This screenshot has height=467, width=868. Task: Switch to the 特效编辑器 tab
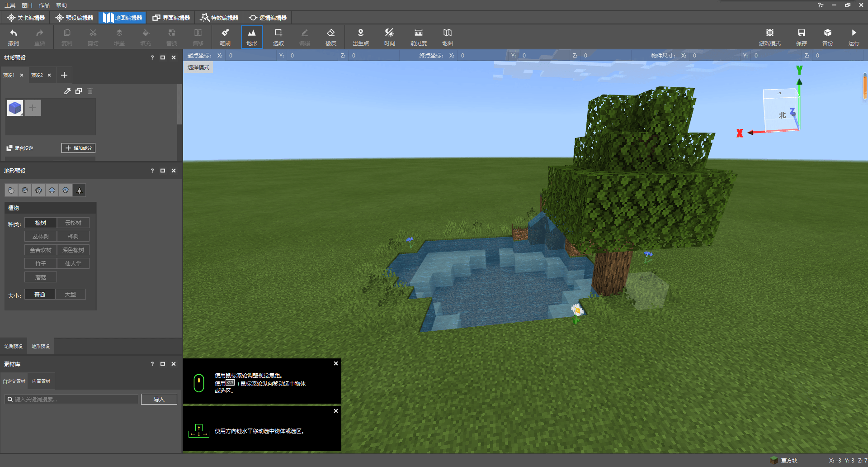coord(219,18)
